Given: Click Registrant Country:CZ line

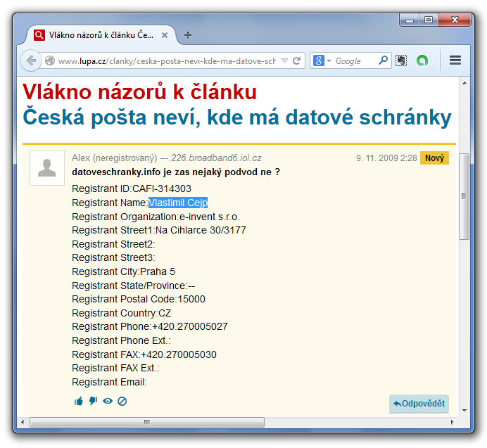Looking at the screenshot, I should 122,313.
